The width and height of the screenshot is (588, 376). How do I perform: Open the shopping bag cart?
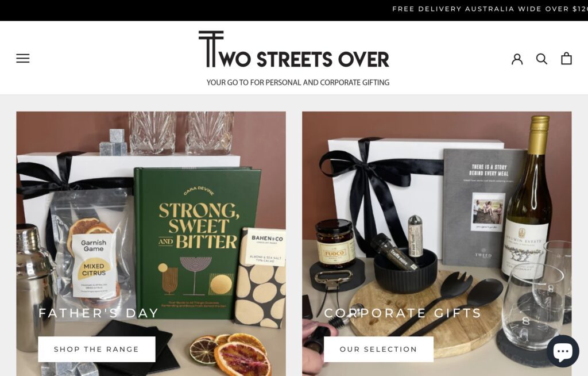point(566,58)
